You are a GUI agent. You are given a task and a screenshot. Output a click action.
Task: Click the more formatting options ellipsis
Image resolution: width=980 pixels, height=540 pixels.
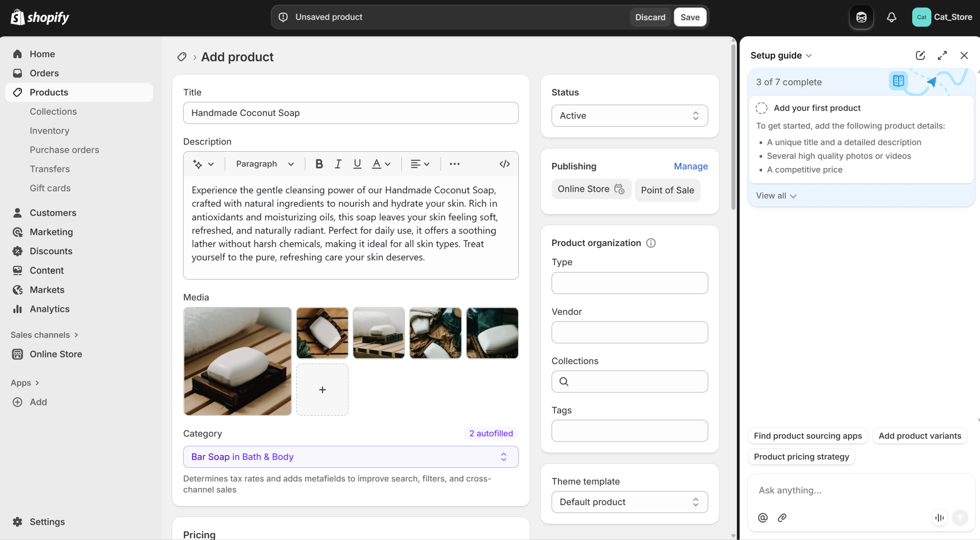(x=454, y=164)
